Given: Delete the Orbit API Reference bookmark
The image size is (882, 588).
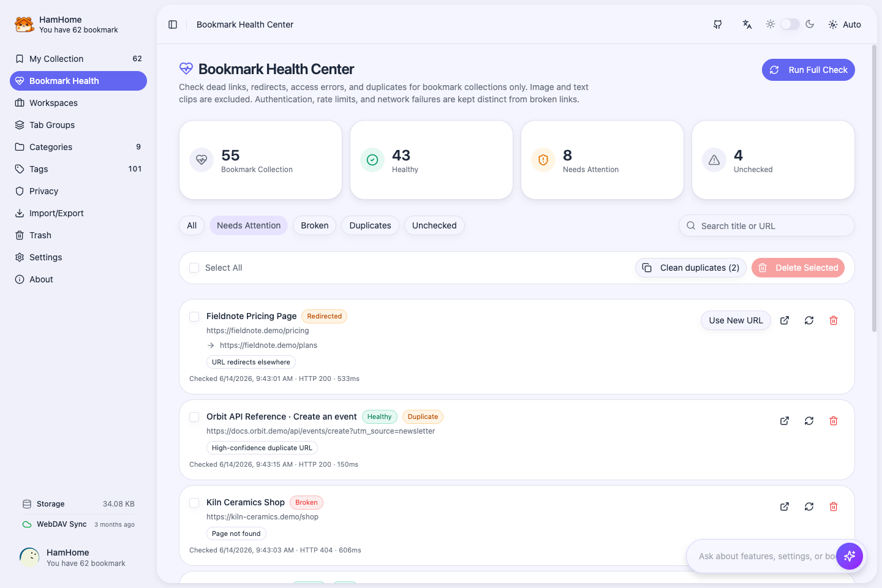Looking at the screenshot, I should [834, 421].
